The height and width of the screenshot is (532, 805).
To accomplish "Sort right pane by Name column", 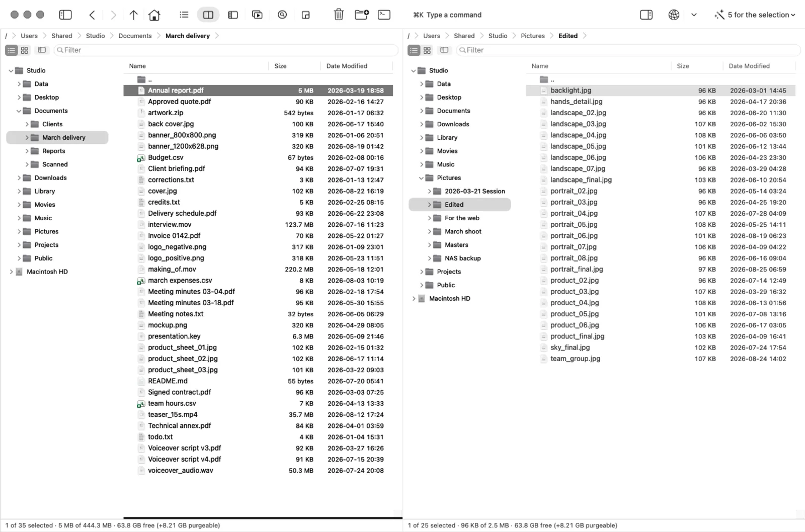I will pyautogui.click(x=599, y=66).
